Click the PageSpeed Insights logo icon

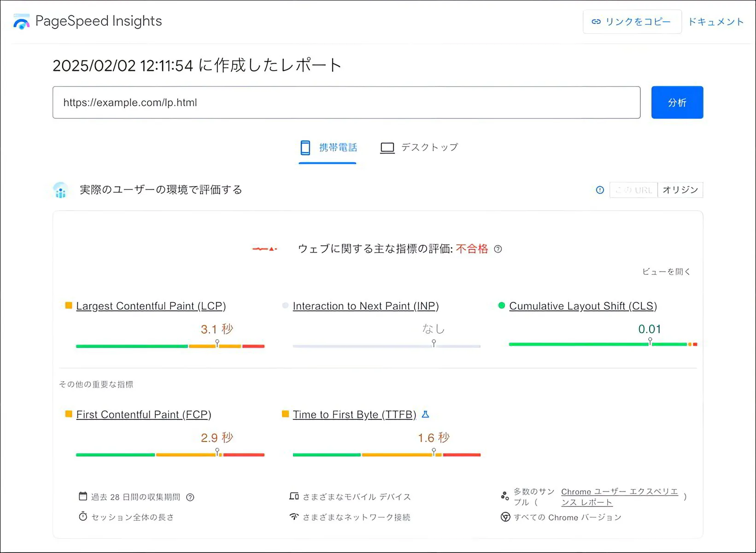(x=21, y=22)
